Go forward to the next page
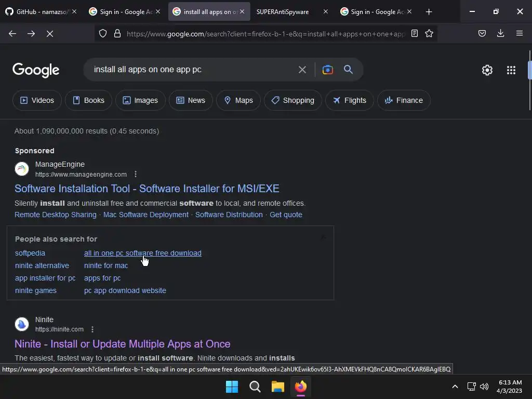 coord(31,34)
